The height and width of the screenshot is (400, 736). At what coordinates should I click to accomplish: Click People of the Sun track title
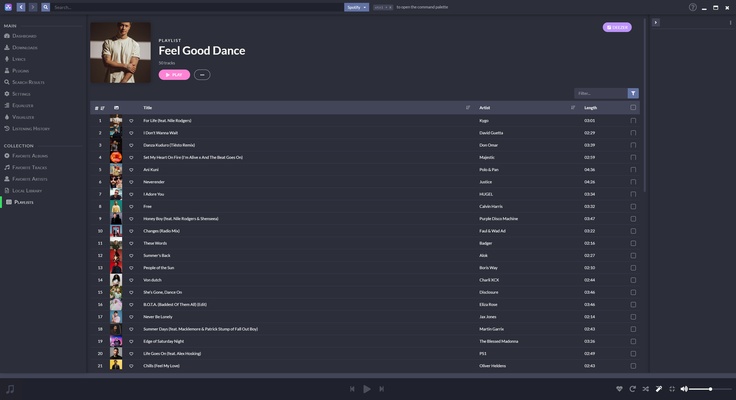159,268
